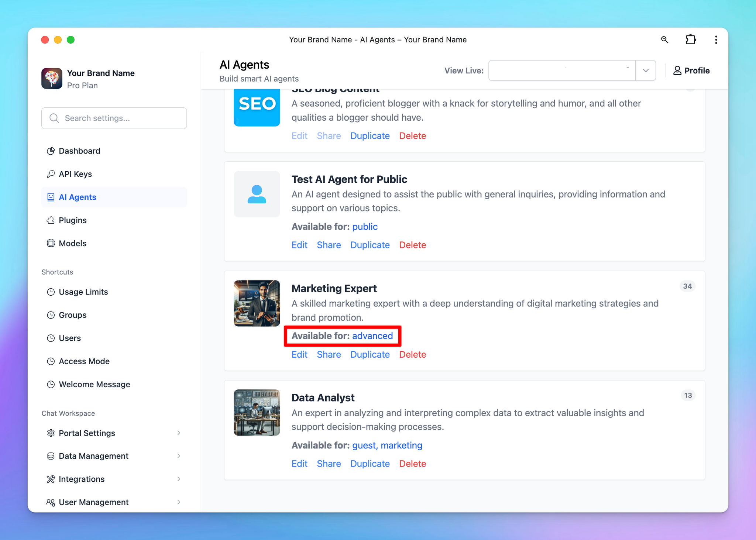The width and height of the screenshot is (756, 540).
Task: Click the search magnifier icon in title bar
Action: click(664, 39)
